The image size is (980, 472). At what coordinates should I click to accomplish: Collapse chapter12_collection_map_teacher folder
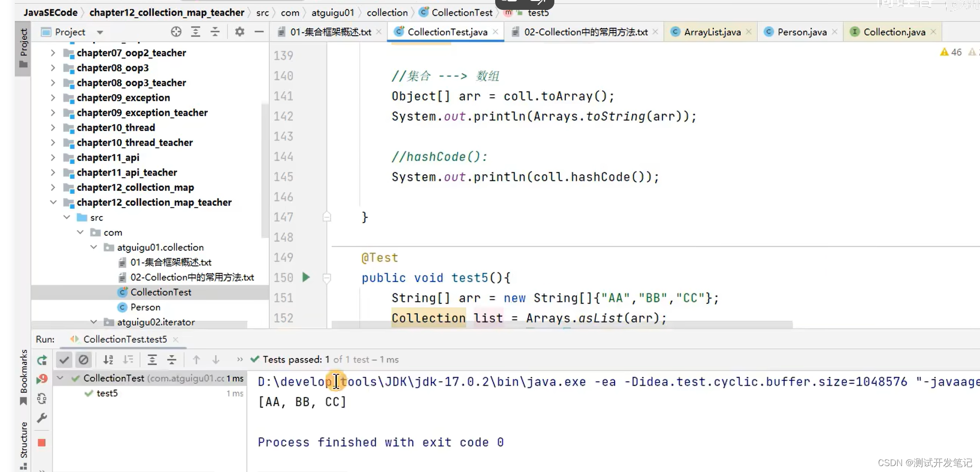click(53, 202)
